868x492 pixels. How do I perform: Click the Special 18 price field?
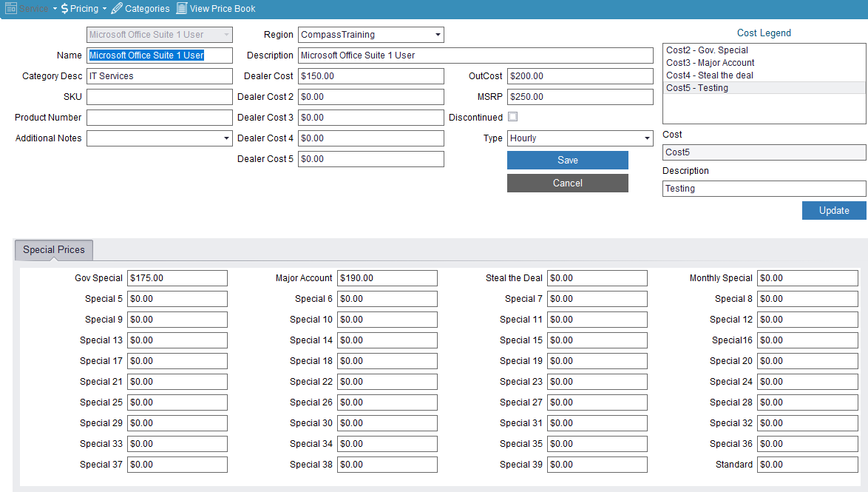[387, 361]
